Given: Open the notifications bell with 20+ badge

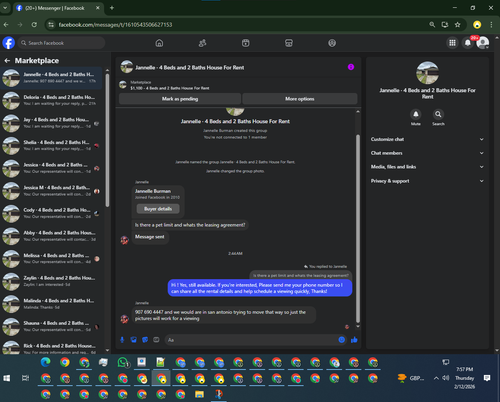Looking at the screenshot, I should coord(468,43).
